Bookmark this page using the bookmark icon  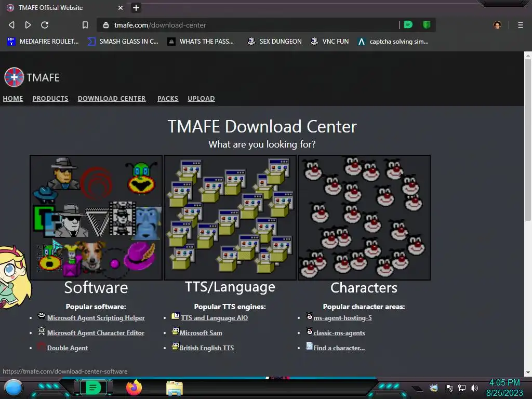pyautogui.click(x=85, y=25)
